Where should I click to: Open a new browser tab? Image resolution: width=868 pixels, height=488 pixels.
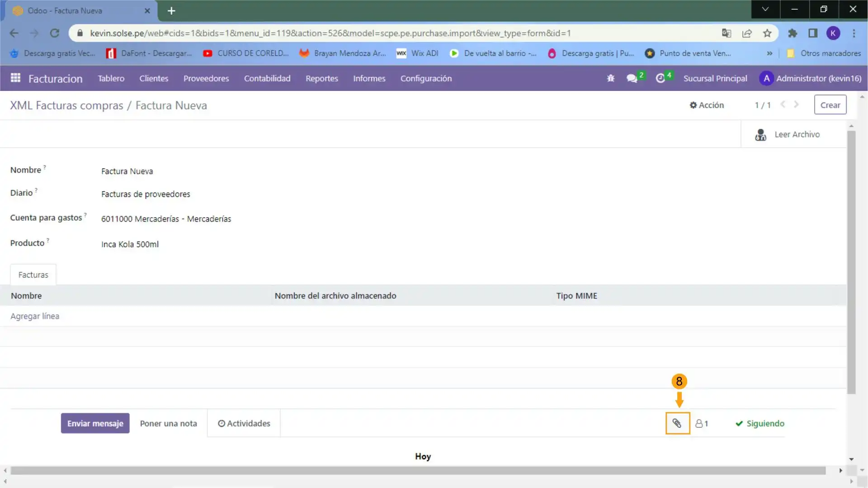[171, 11]
